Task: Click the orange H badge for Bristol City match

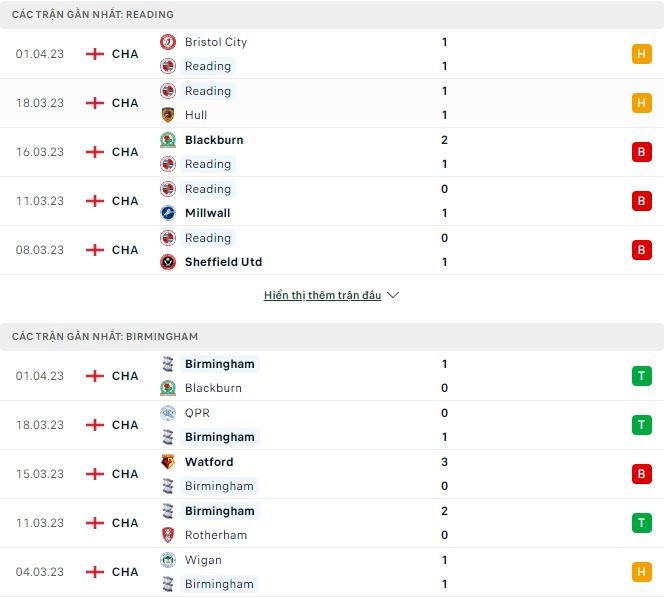Action: pyautogui.click(x=641, y=54)
